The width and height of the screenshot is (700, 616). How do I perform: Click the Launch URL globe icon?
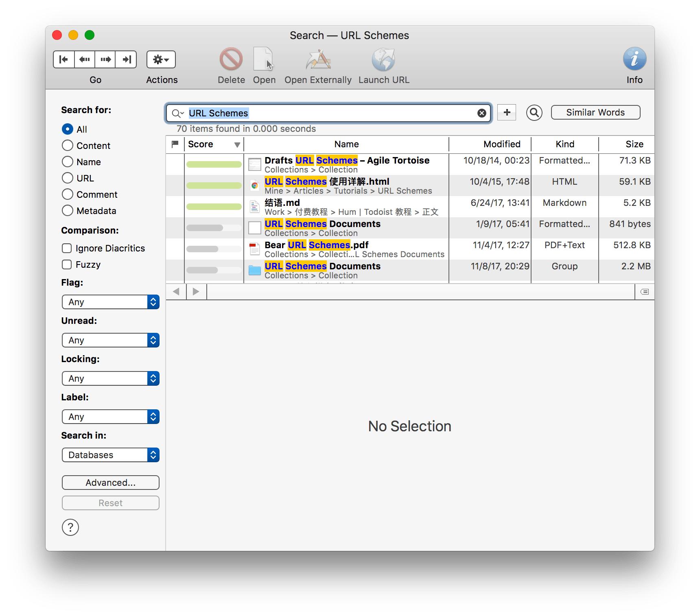[x=383, y=60]
